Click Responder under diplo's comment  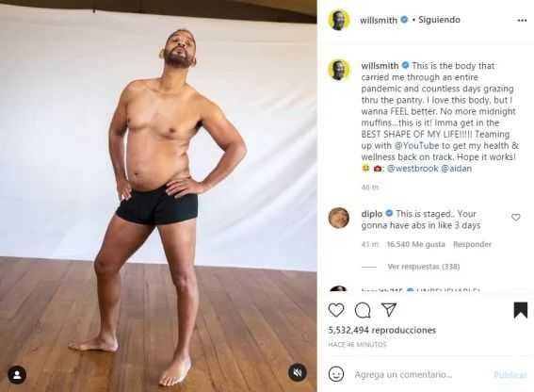473,244
